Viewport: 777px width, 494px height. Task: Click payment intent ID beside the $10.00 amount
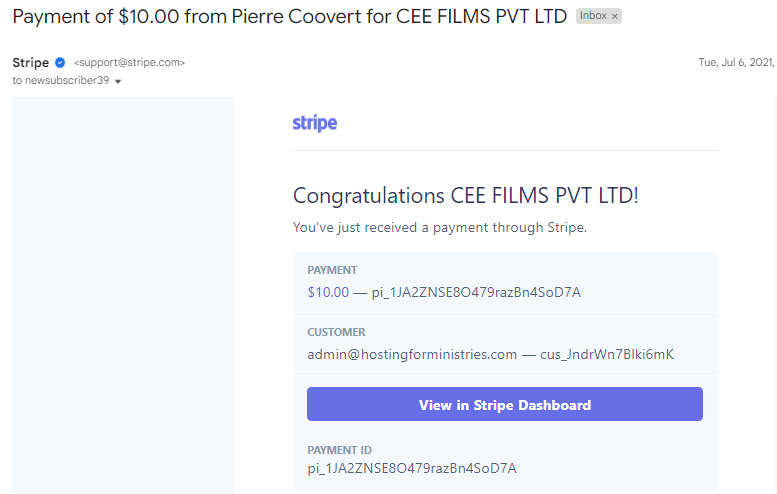click(x=476, y=292)
